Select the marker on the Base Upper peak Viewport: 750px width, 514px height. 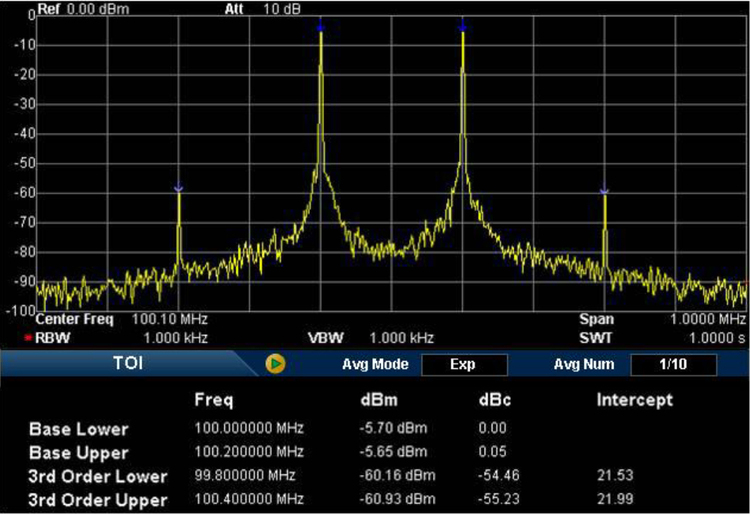pyautogui.click(x=463, y=23)
